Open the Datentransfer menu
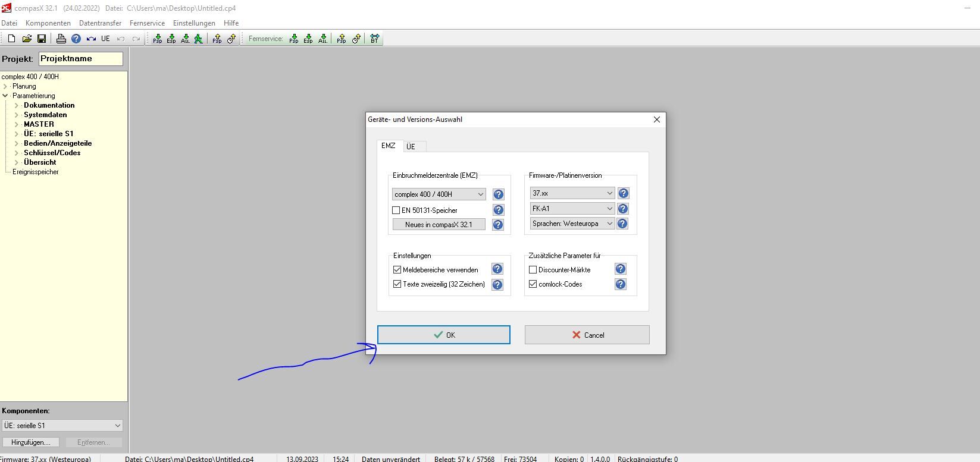This screenshot has height=462, width=980. [100, 23]
